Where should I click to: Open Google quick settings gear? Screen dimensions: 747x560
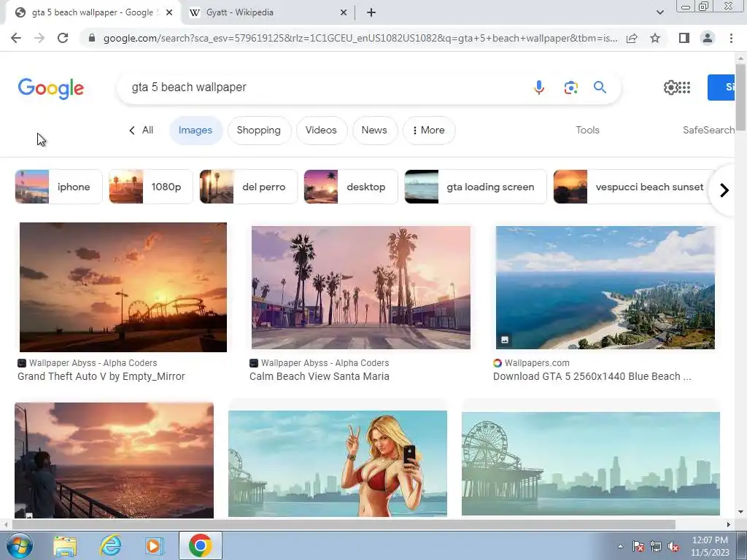click(670, 87)
